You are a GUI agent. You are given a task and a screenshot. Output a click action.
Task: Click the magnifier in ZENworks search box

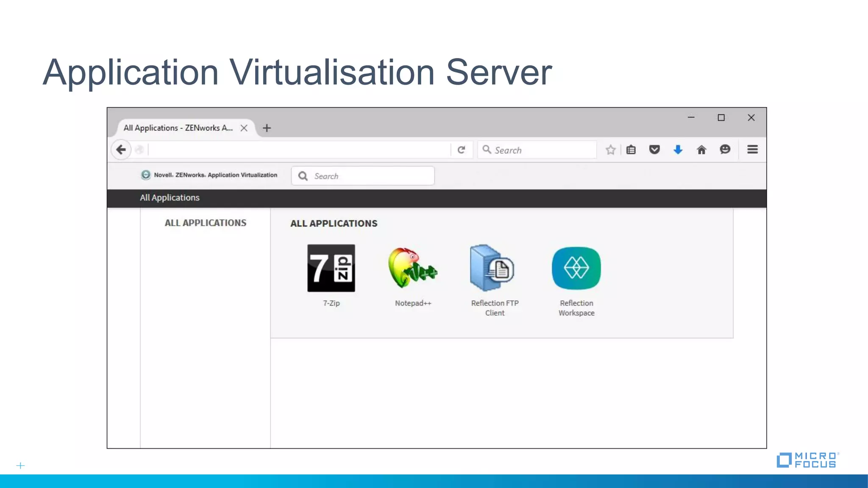303,176
